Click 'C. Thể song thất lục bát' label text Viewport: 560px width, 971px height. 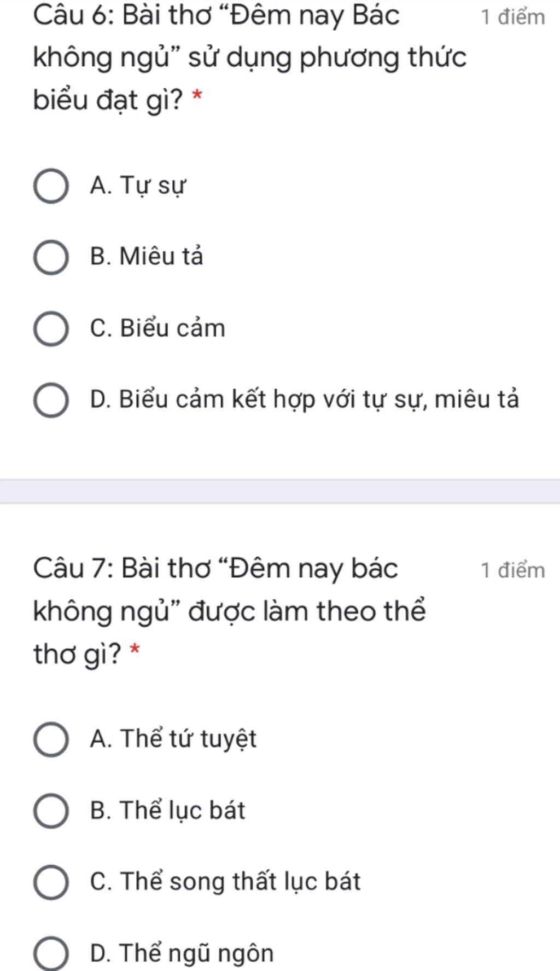225,882
